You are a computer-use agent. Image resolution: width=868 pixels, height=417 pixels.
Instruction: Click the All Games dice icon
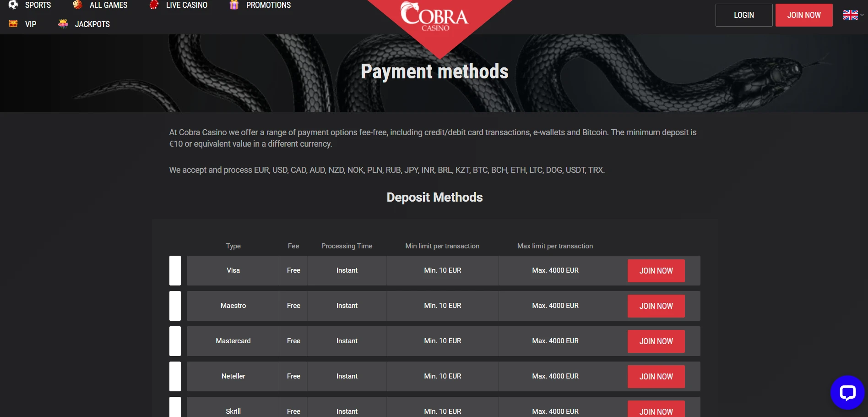pyautogui.click(x=77, y=5)
